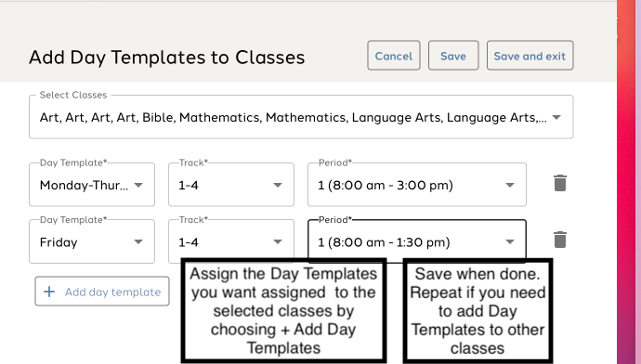This screenshot has height=364, width=641.
Task: Click Save and exit button
Action: pyautogui.click(x=530, y=56)
